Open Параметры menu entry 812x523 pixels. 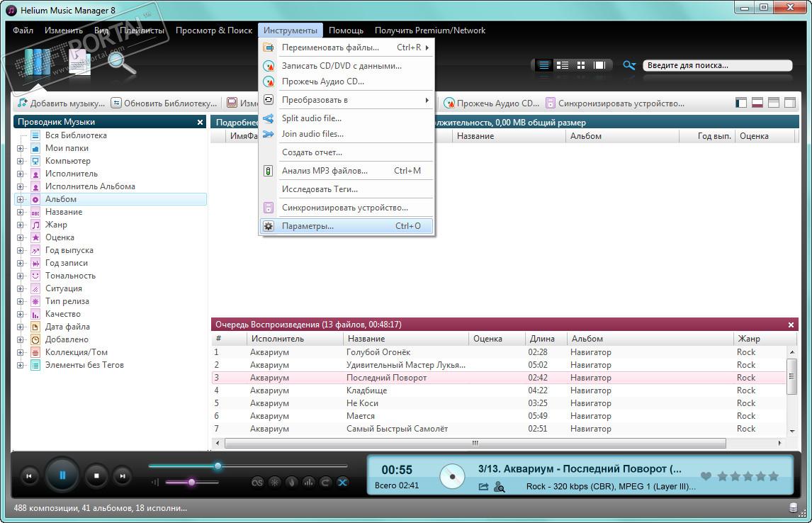point(346,226)
